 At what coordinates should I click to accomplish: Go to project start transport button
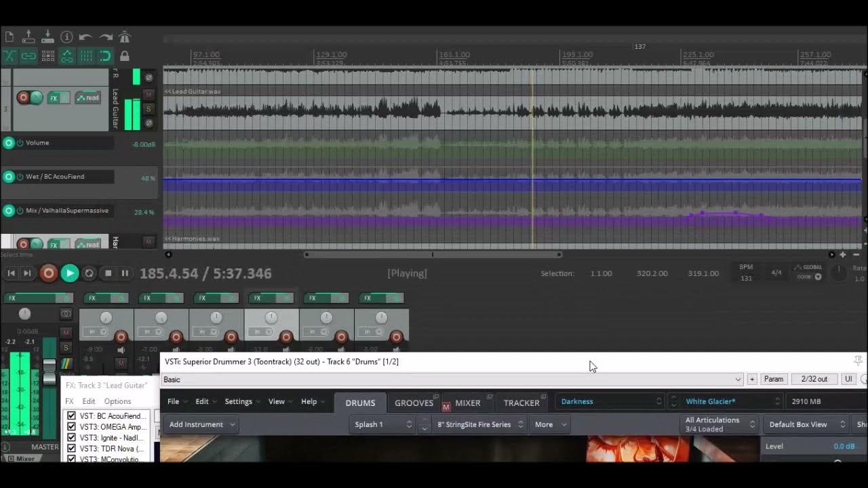click(11, 273)
